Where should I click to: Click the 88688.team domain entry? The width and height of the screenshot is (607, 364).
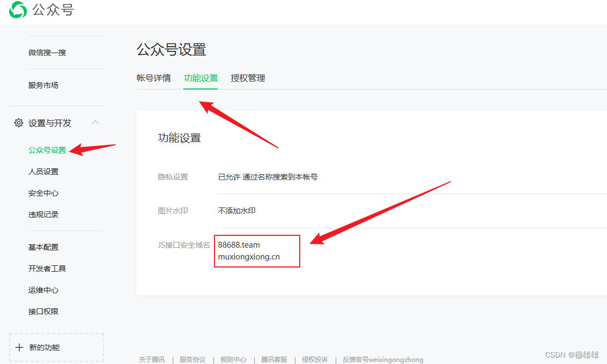pos(239,245)
